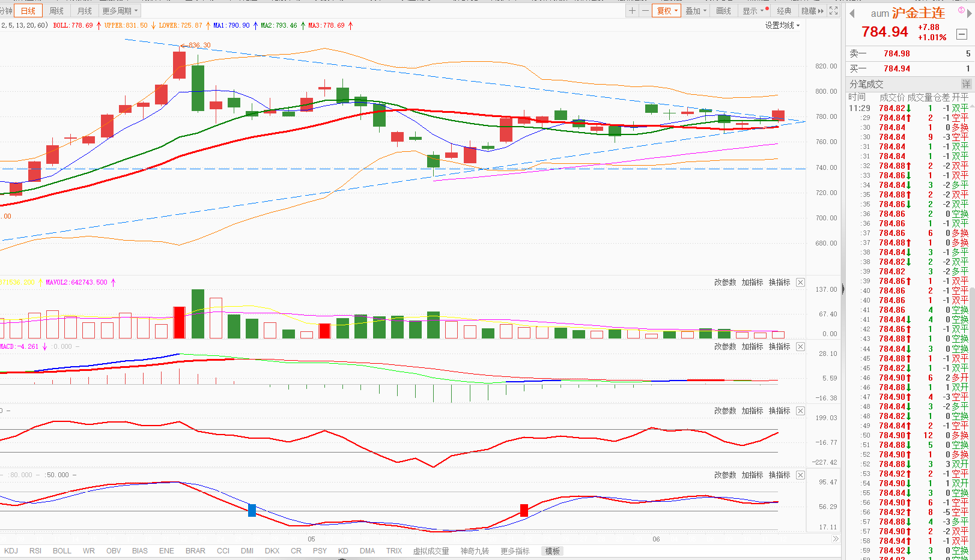
Task: Select the 虚拟成交量 indicator tab
Action: [431, 551]
